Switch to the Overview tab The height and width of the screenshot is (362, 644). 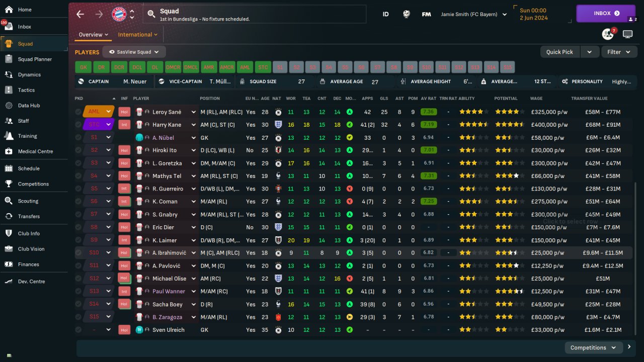94,35
